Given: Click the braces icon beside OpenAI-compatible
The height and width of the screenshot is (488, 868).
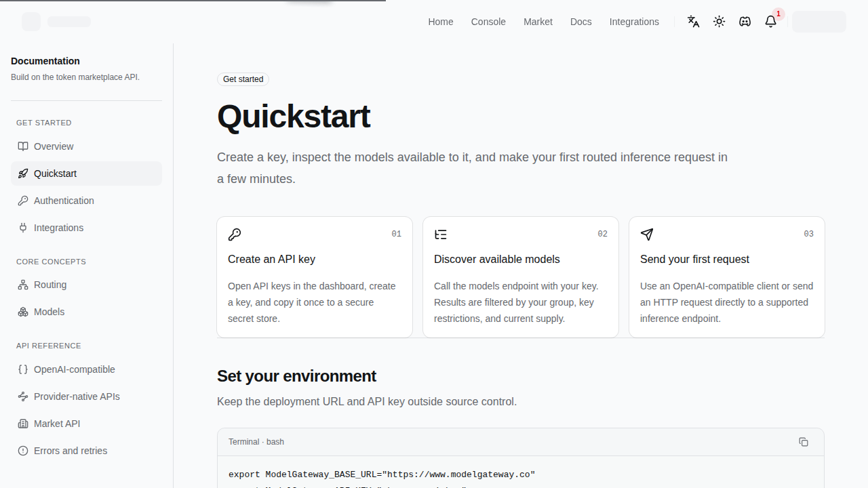Looking at the screenshot, I should [23, 369].
